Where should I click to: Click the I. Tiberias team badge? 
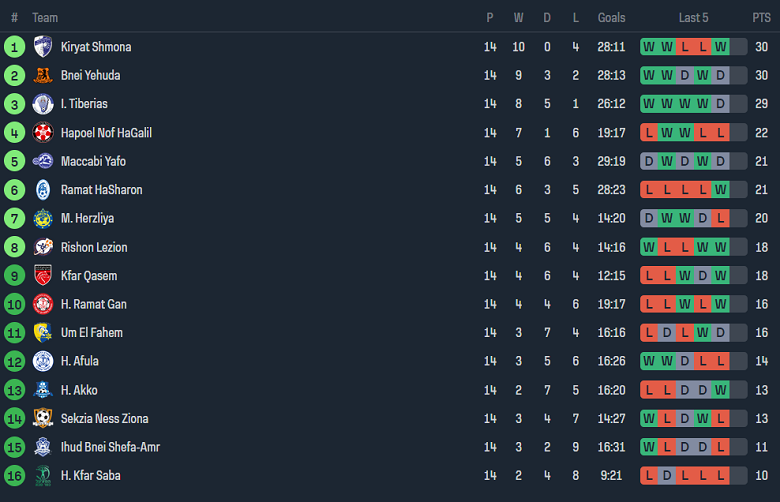42,104
